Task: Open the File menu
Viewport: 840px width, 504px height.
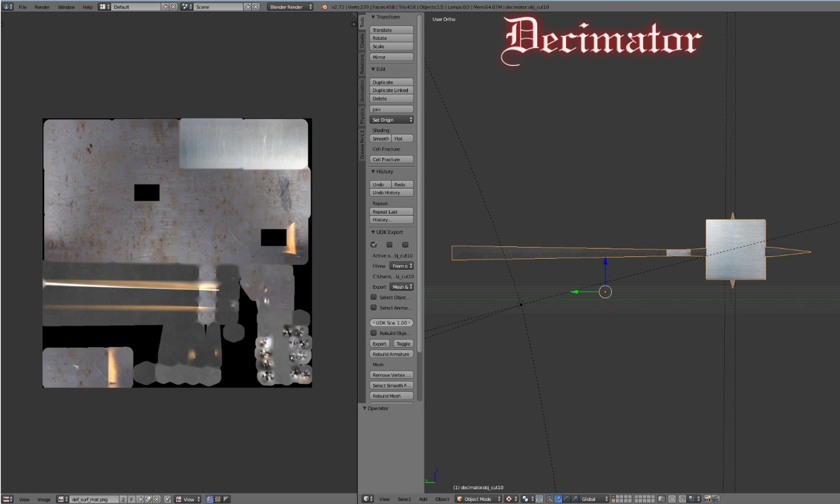Action: coord(22,7)
